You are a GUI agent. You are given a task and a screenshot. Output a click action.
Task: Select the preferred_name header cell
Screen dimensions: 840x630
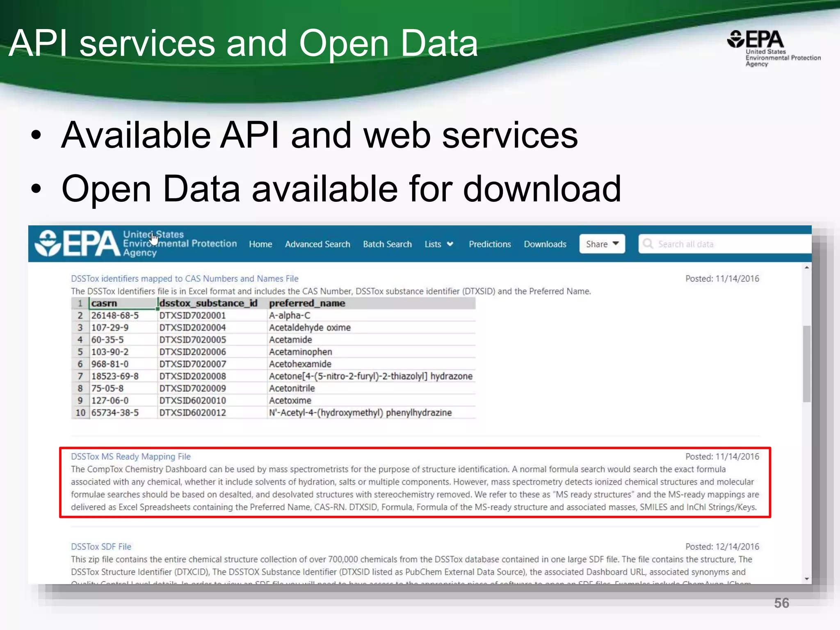371,303
